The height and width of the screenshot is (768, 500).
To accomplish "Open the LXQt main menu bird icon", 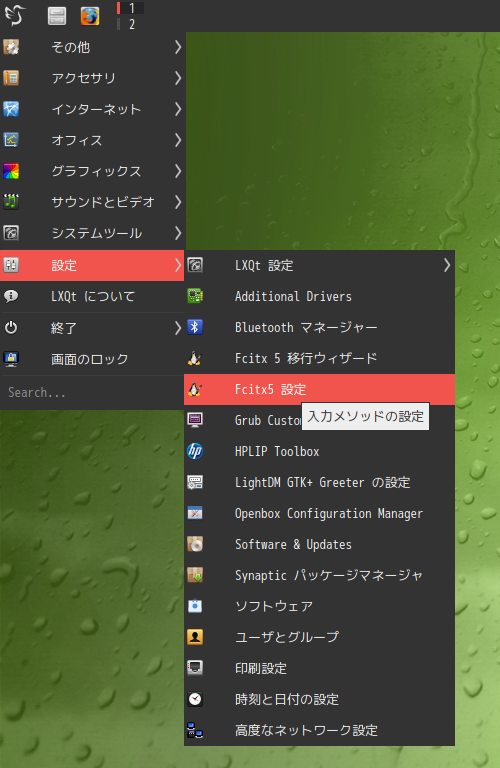I will [15, 15].
